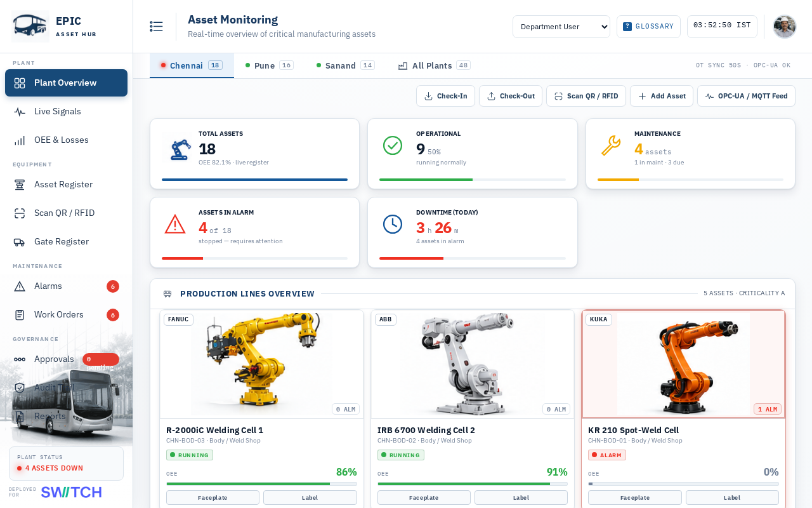The height and width of the screenshot is (508, 812).
Task: Click Label for KR 210 Spot-Weld Cell
Action: coord(732,498)
